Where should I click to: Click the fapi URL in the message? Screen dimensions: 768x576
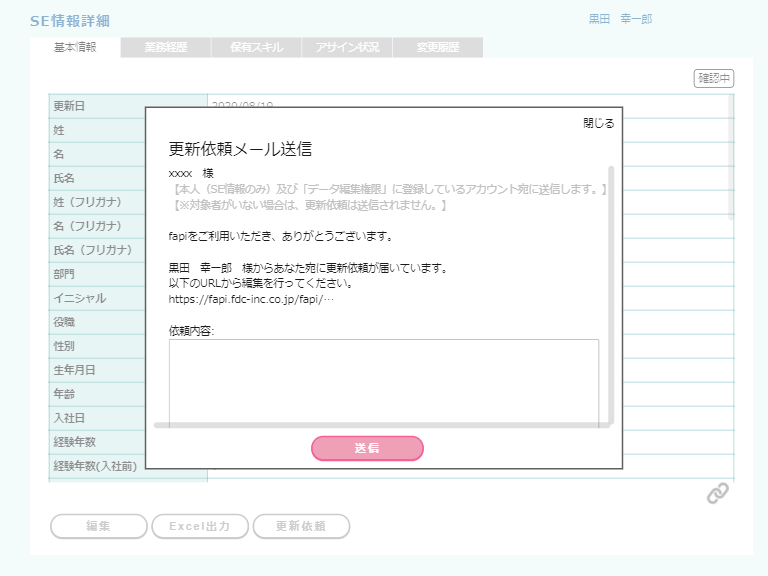coord(251,298)
